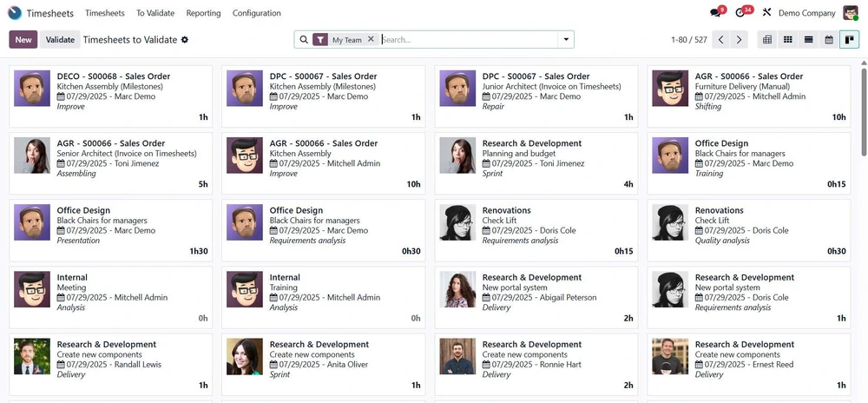
Task: Click the 5h duration on the Assembling card
Action: click(203, 184)
